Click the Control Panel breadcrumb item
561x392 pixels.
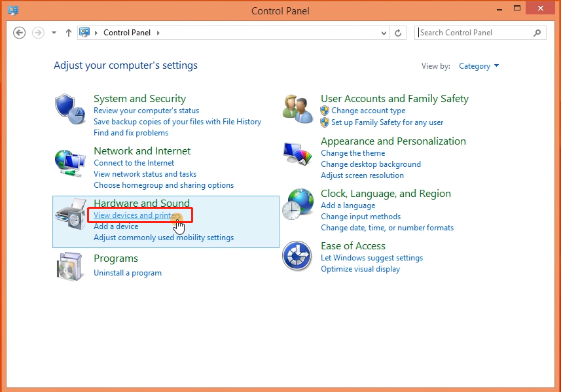click(127, 33)
